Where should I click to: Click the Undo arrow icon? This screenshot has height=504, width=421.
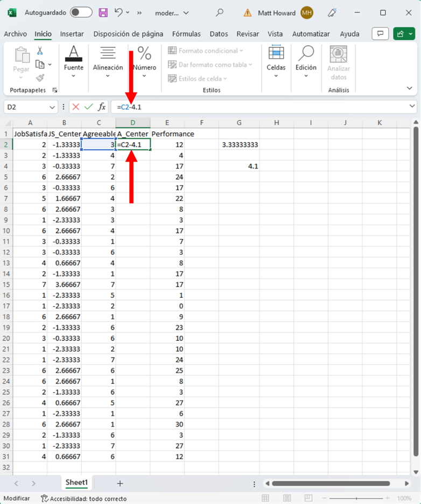pyautogui.click(x=119, y=12)
